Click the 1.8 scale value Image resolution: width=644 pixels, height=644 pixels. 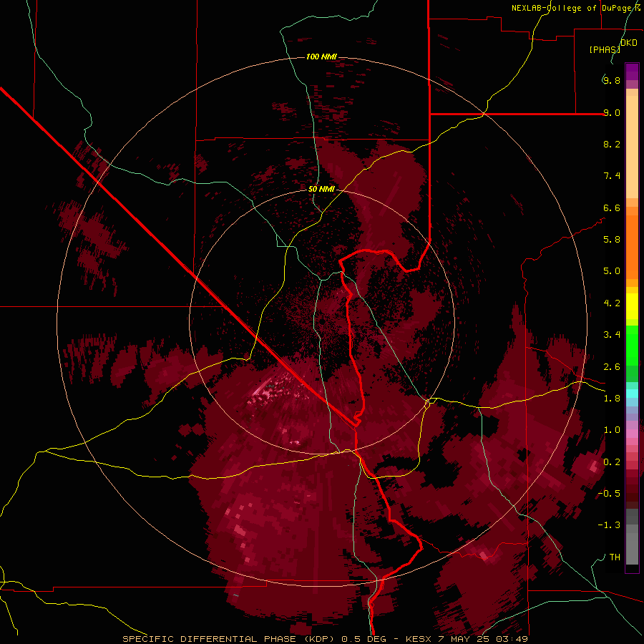(612, 399)
